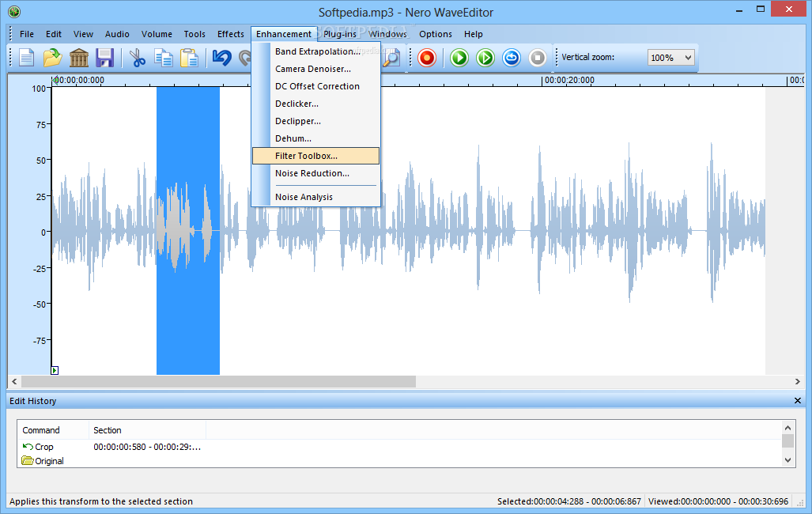Click the Nero WaveEditor application icon in the title bar
This screenshot has height=514, width=812.
(14, 11)
